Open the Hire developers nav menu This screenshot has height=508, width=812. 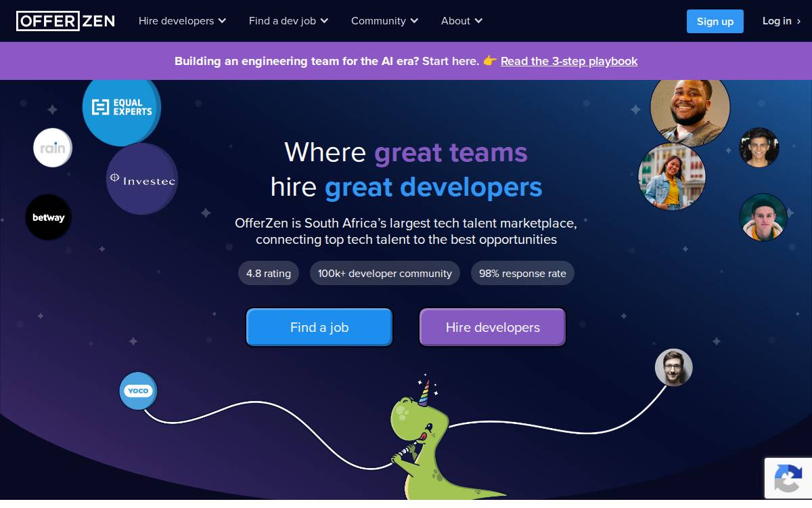(x=183, y=21)
